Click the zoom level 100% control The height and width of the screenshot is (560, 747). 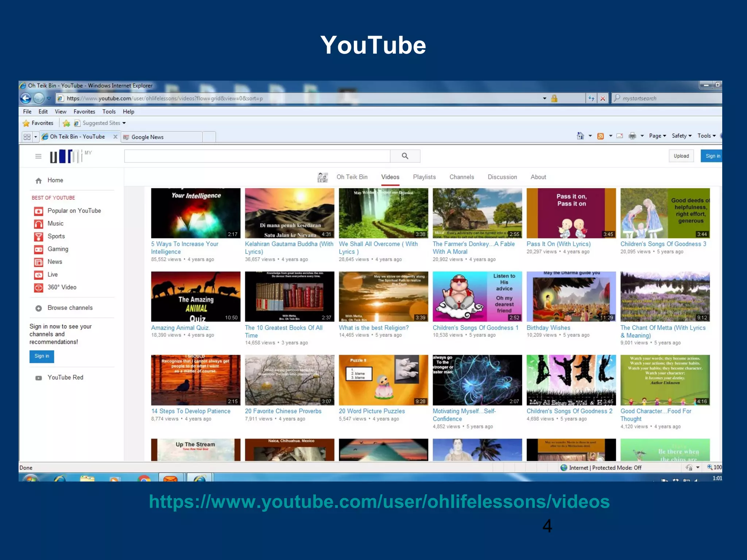tap(715, 467)
